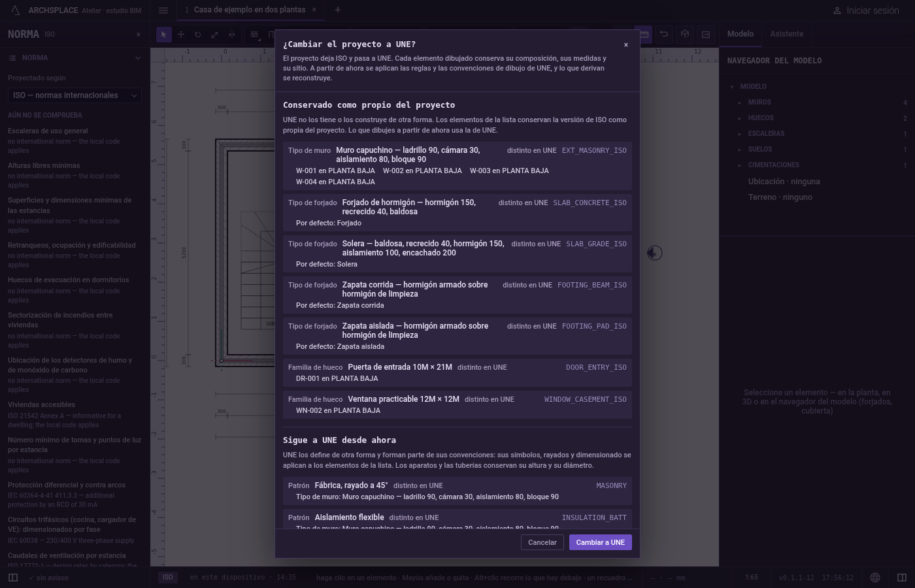Click the 1:65 scale in the status bar
Image resolution: width=915 pixels, height=588 pixels.
pos(752,578)
